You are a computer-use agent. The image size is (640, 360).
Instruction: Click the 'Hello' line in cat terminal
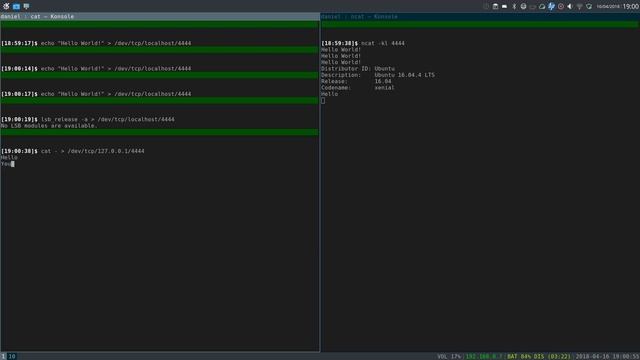point(9,158)
